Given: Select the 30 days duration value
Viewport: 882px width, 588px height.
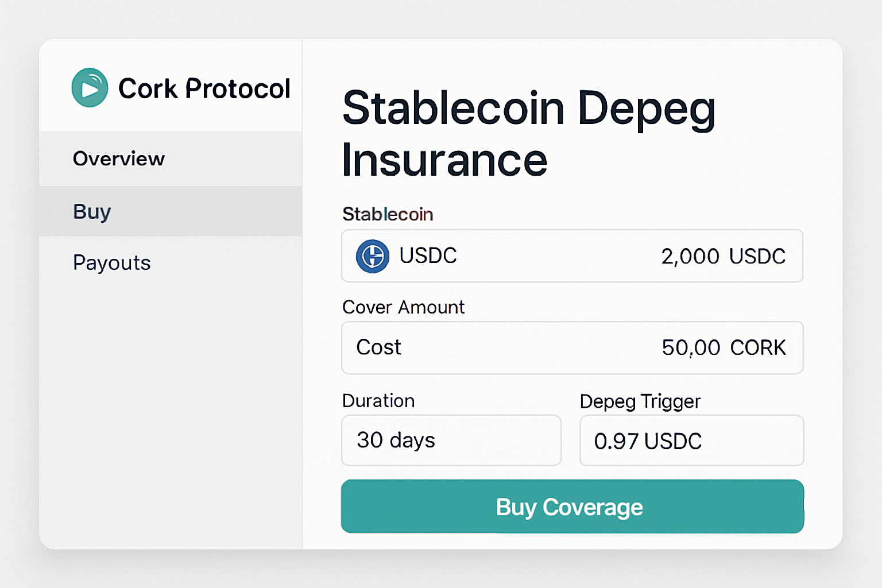Looking at the screenshot, I should pyautogui.click(x=396, y=440).
